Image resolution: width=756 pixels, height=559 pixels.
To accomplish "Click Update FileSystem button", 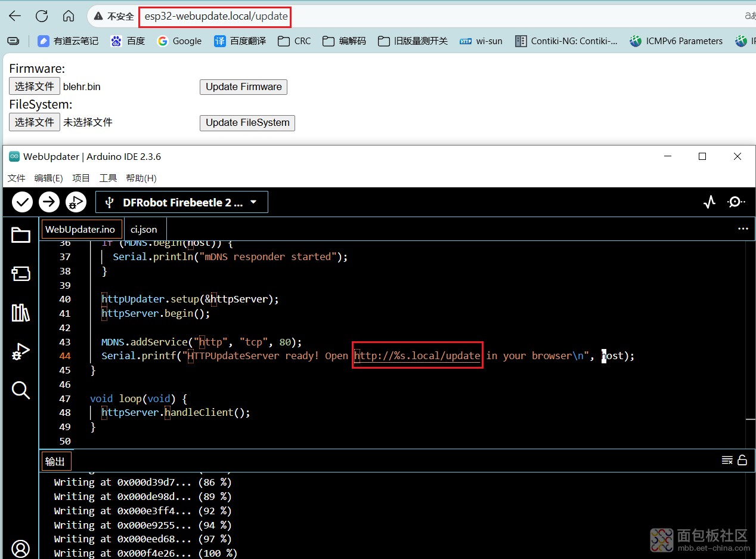I will [247, 123].
